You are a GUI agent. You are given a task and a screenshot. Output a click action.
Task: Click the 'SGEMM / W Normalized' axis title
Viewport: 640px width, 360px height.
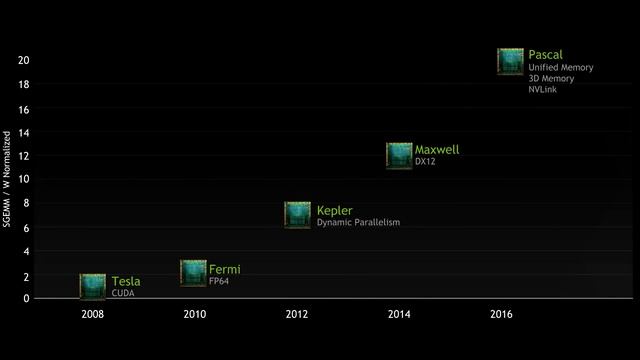click(7, 179)
